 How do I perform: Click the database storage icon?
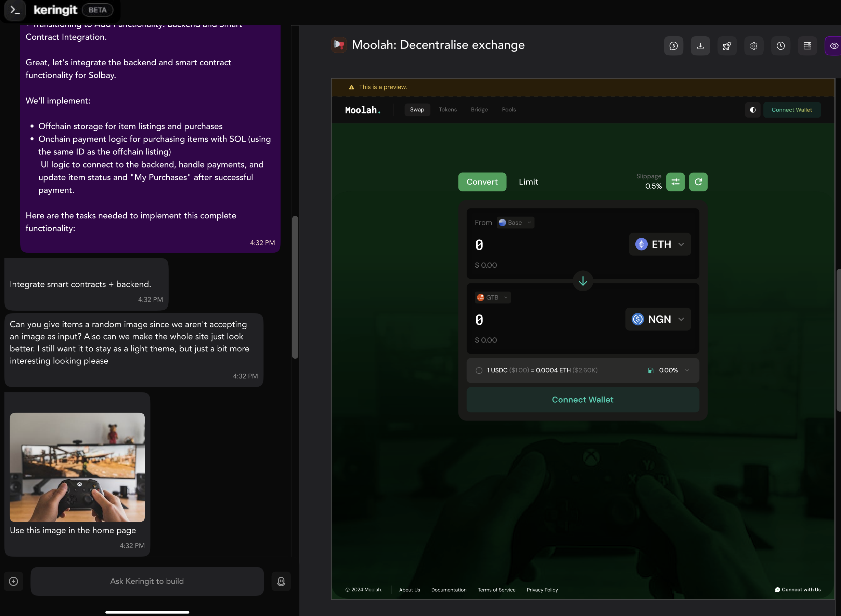point(807,46)
